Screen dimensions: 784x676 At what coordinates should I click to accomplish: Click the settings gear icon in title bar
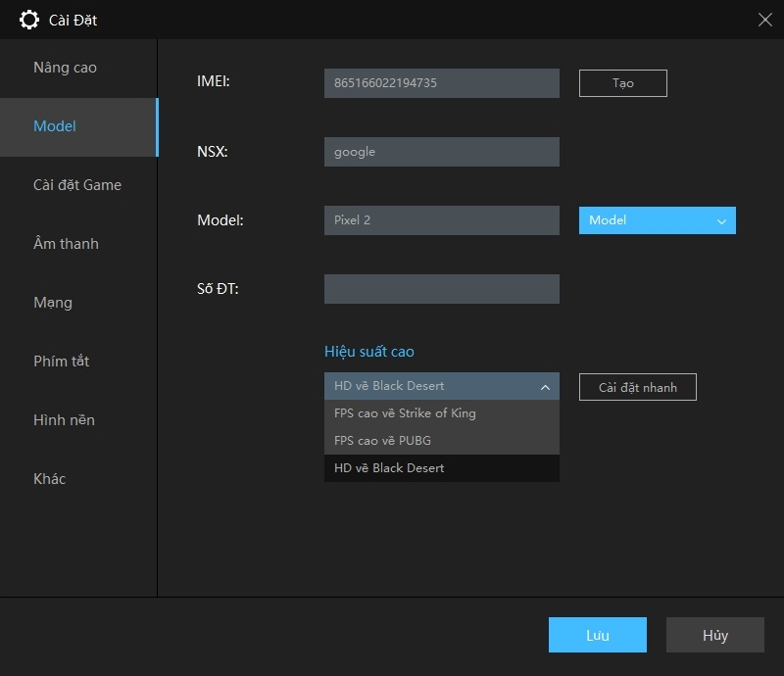(29, 20)
